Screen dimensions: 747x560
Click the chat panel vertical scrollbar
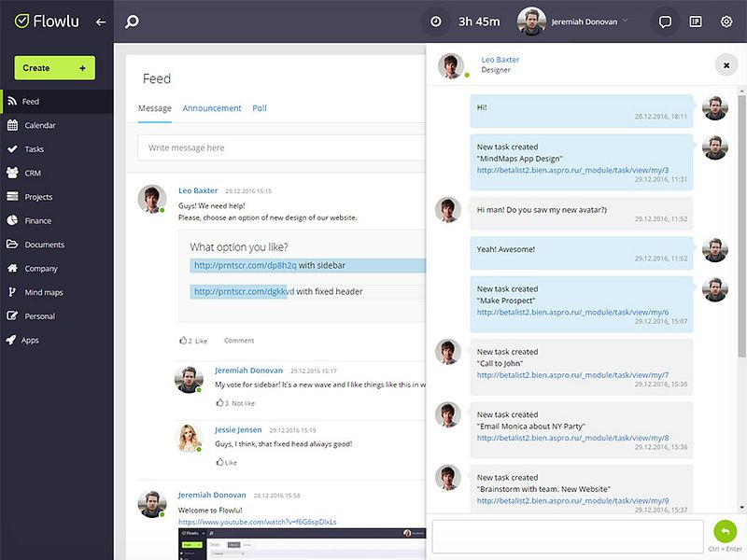(741, 226)
